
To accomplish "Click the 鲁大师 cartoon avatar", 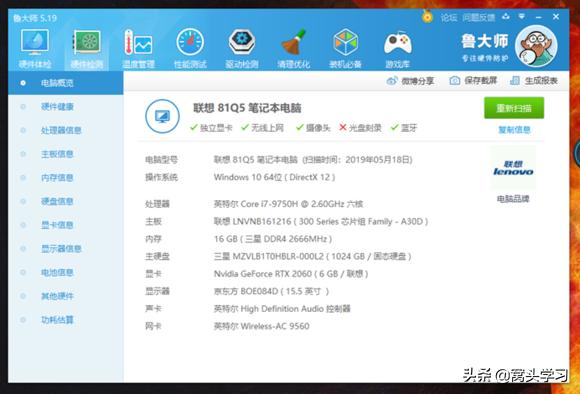I will (536, 46).
